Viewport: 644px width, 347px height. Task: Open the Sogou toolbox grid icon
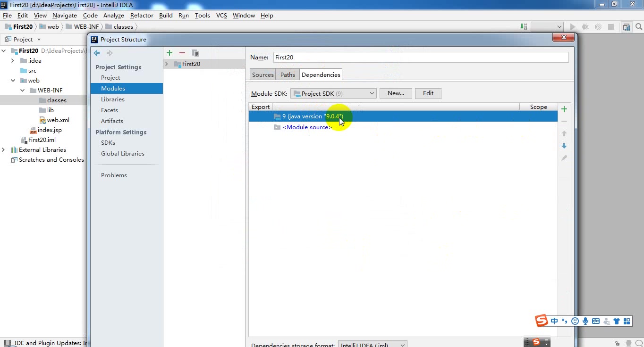tap(627, 321)
